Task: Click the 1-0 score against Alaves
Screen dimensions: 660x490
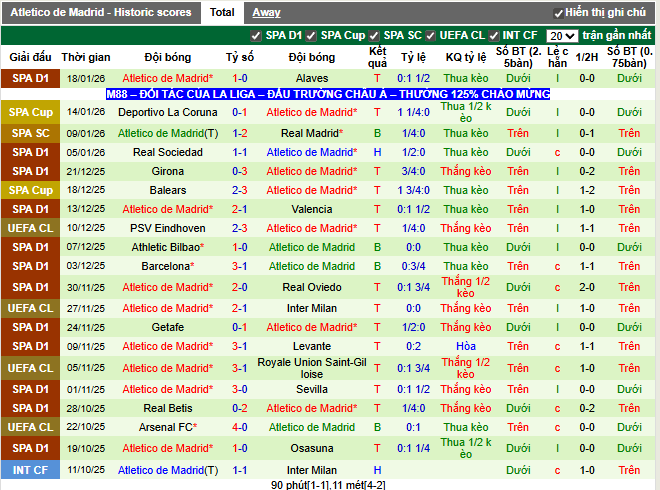Action: click(x=240, y=78)
